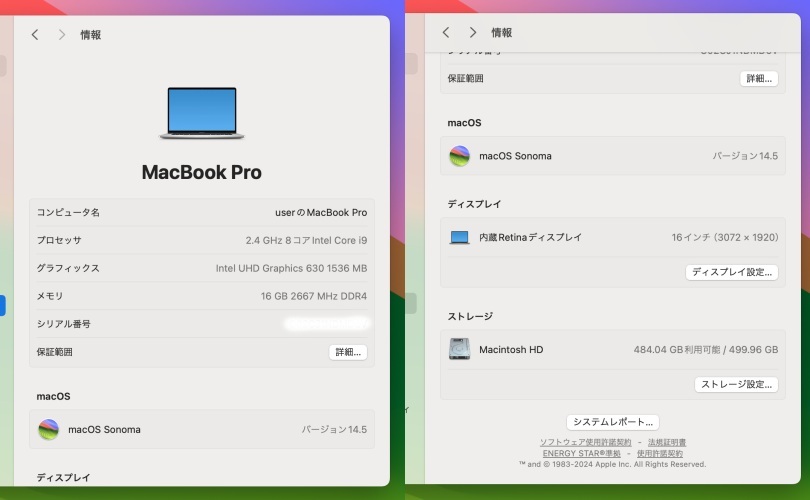Click computer name userのMacBook Pro
Image resolution: width=810 pixels, height=500 pixels.
coord(321,212)
